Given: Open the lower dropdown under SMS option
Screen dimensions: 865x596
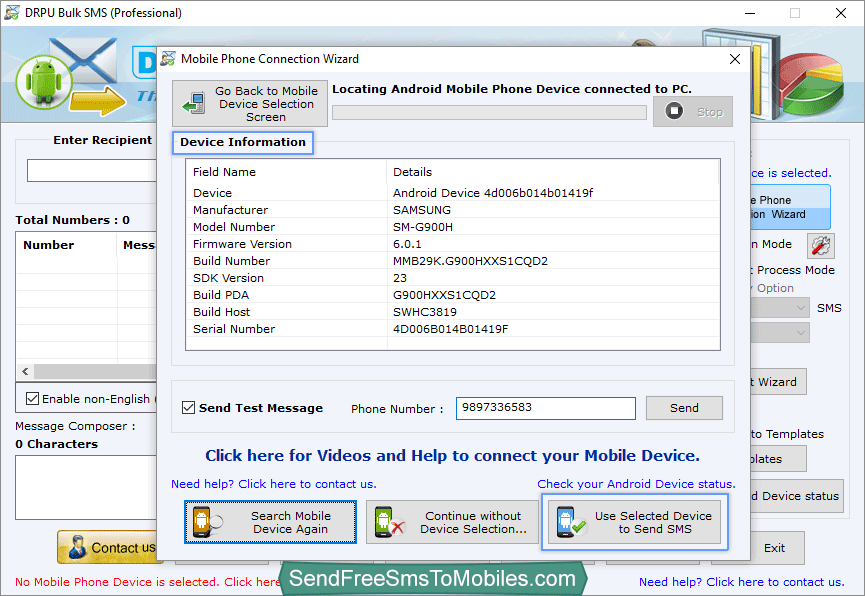Looking at the screenshot, I should pyautogui.click(x=779, y=333).
